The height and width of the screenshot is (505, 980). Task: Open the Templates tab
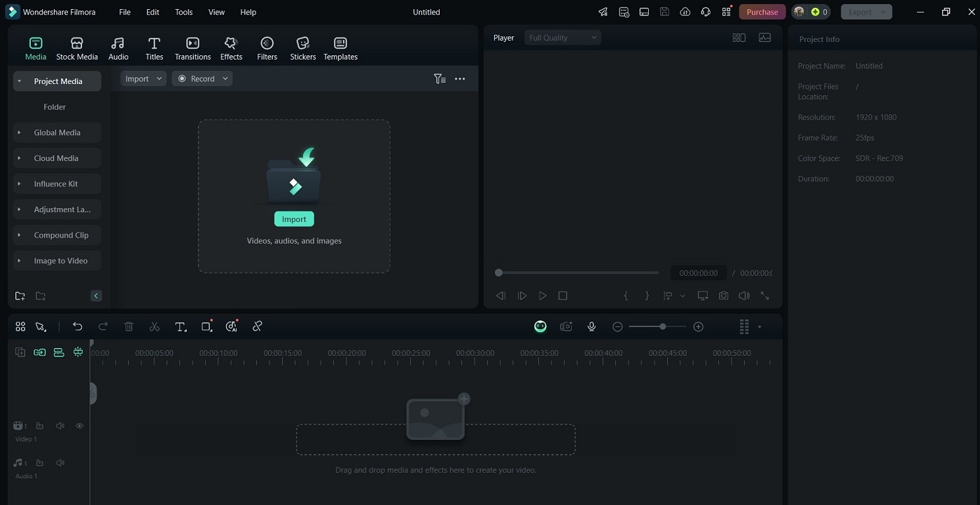[x=340, y=49]
